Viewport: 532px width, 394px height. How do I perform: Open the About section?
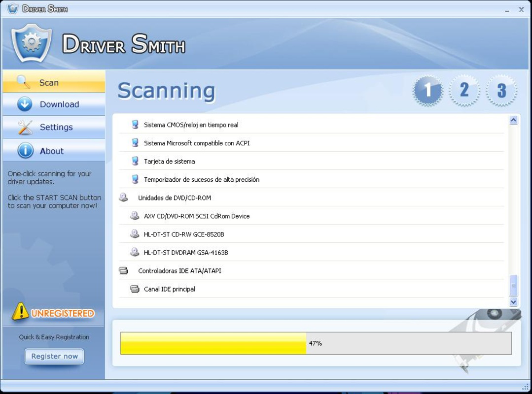tap(54, 150)
